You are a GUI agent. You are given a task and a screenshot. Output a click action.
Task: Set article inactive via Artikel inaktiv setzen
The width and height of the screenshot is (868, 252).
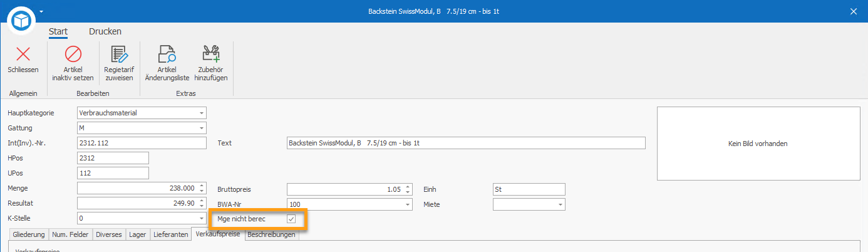tap(73, 63)
